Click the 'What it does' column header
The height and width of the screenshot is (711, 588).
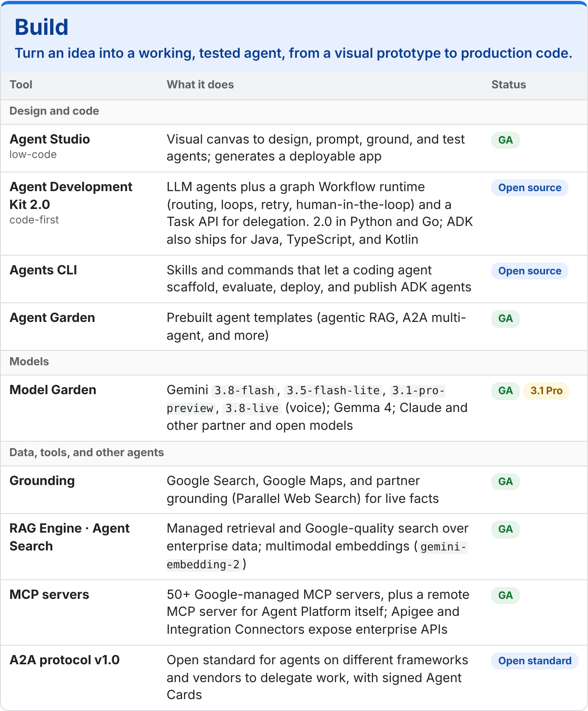tap(200, 85)
